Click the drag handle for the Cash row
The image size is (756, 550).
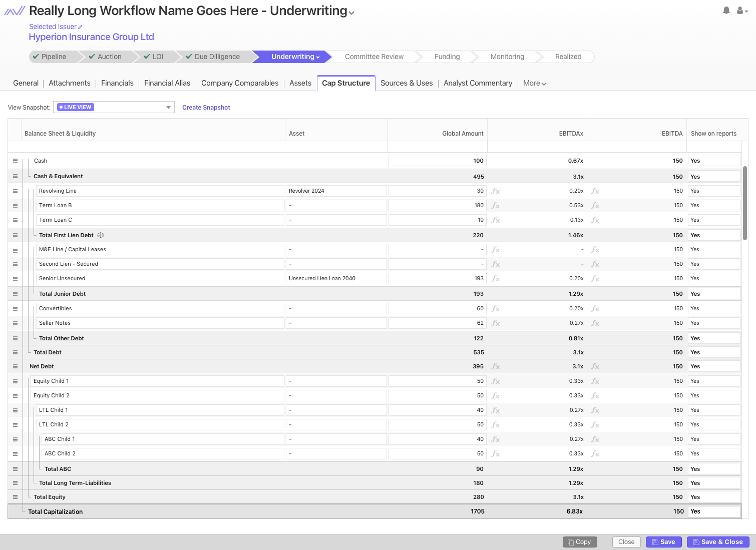coord(15,161)
